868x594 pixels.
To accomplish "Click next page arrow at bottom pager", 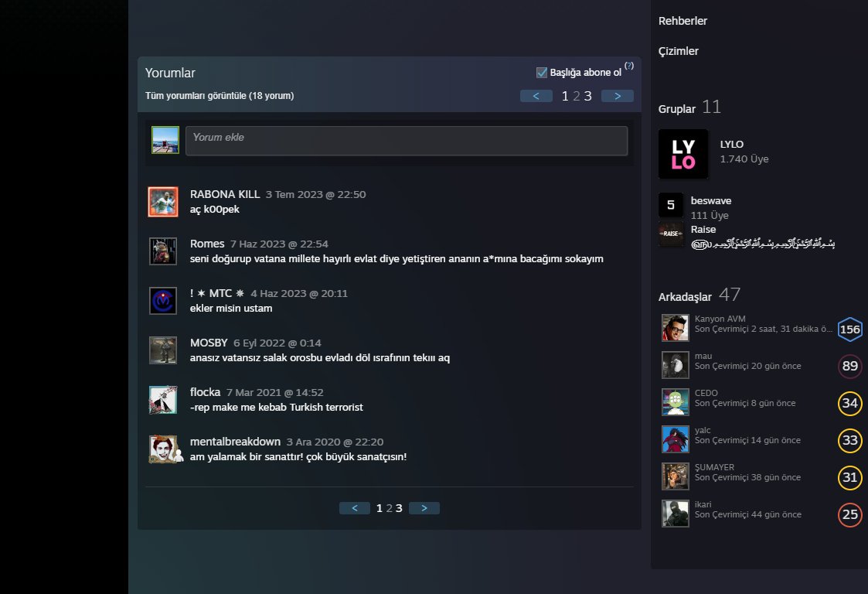I will pos(424,508).
